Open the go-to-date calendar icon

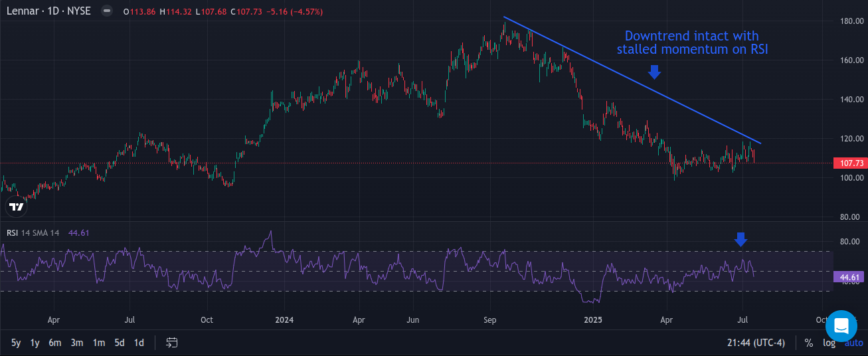[x=171, y=343]
